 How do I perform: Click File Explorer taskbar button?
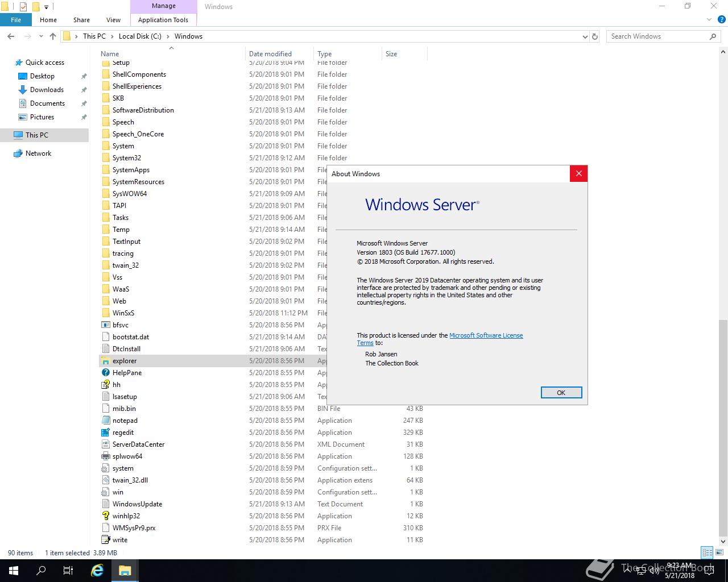(125, 571)
